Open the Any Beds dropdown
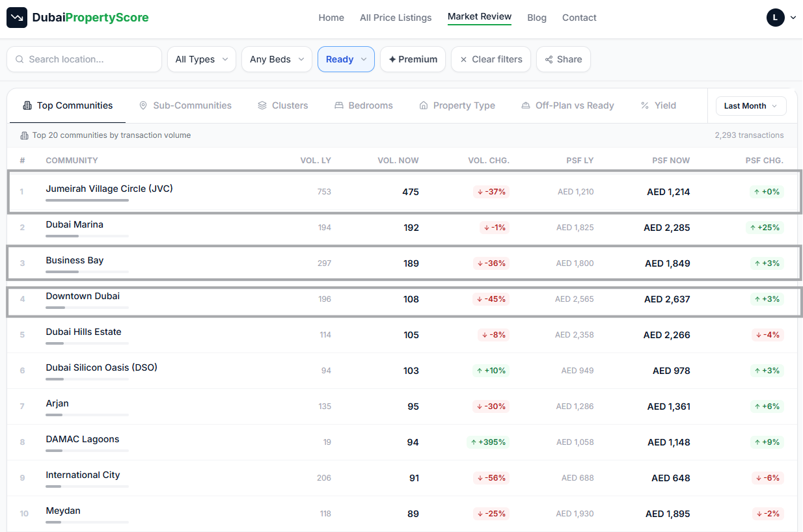The height and width of the screenshot is (532, 803). coord(277,59)
